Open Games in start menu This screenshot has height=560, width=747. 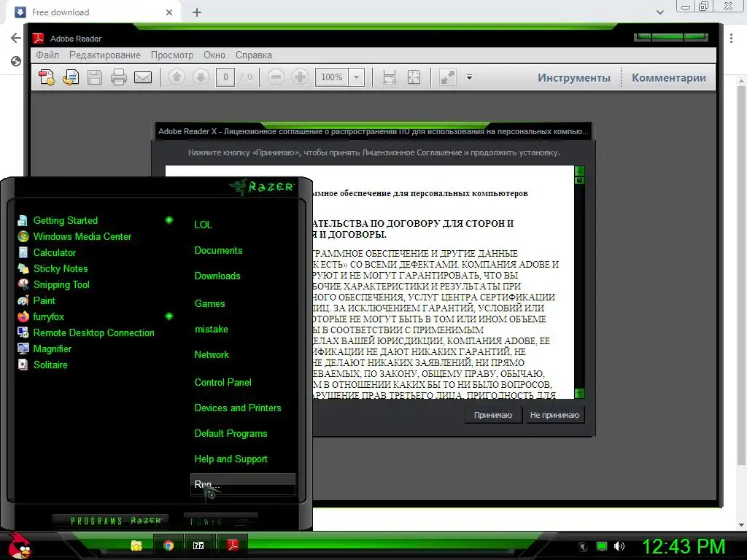click(x=209, y=304)
